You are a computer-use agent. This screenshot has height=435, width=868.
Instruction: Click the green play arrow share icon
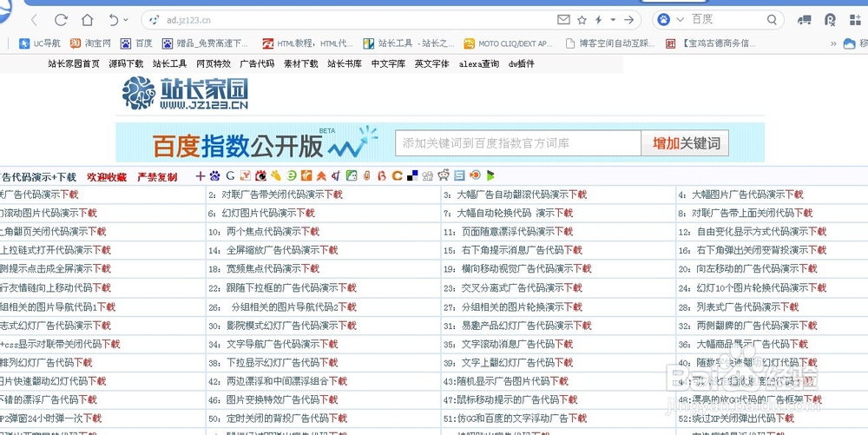(x=490, y=176)
